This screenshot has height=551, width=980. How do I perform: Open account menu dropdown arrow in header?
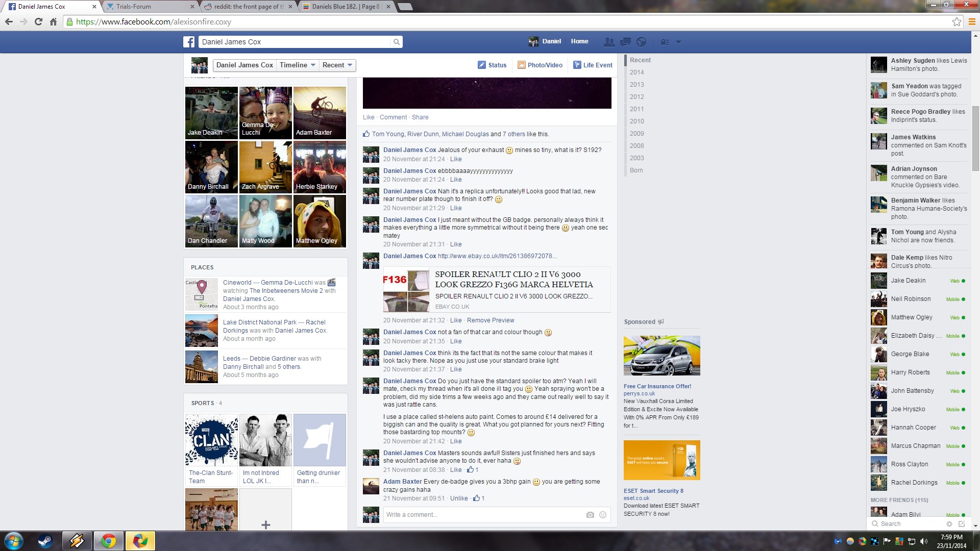(678, 42)
